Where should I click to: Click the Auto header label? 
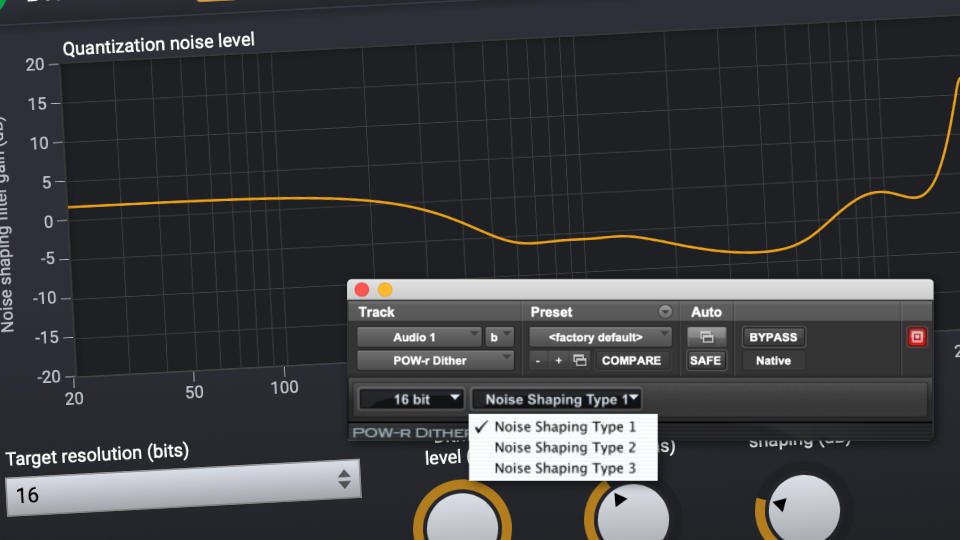coord(706,312)
